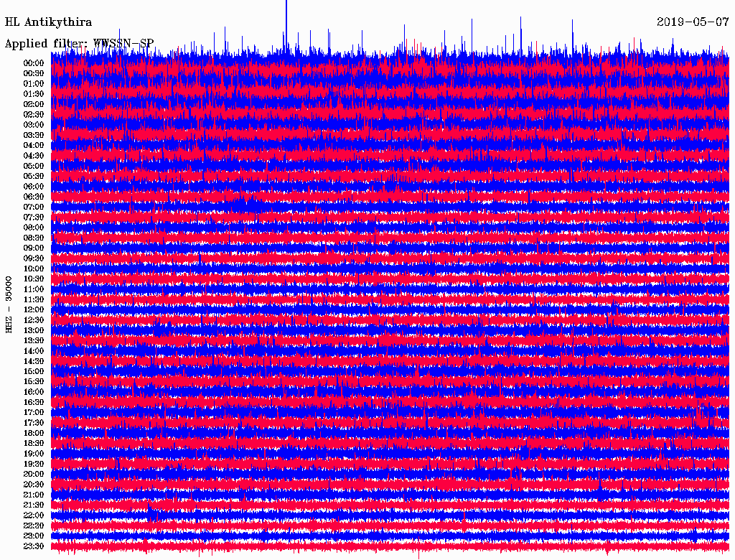Select the 10:30 time label
Screen dimensions: 735x560
click(33, 279)
